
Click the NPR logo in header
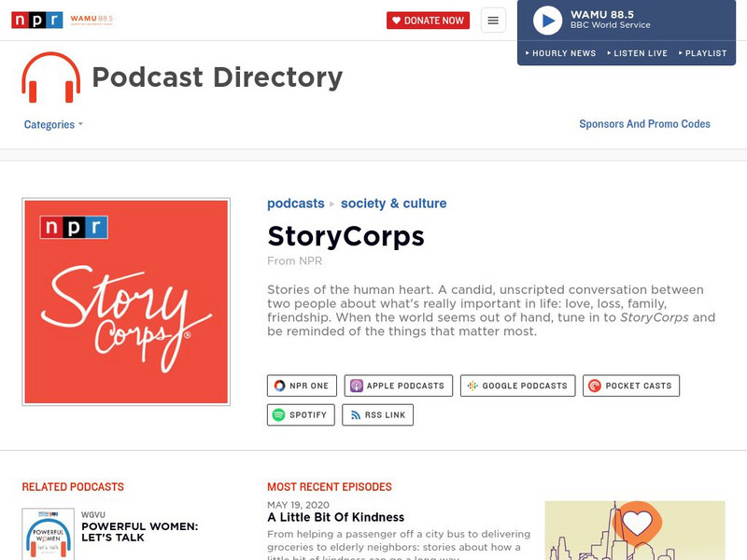click(37, 20)
